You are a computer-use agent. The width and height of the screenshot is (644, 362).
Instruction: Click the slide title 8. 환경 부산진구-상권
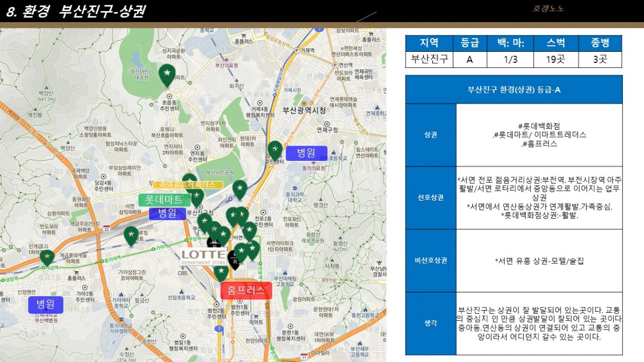point(76,11)
